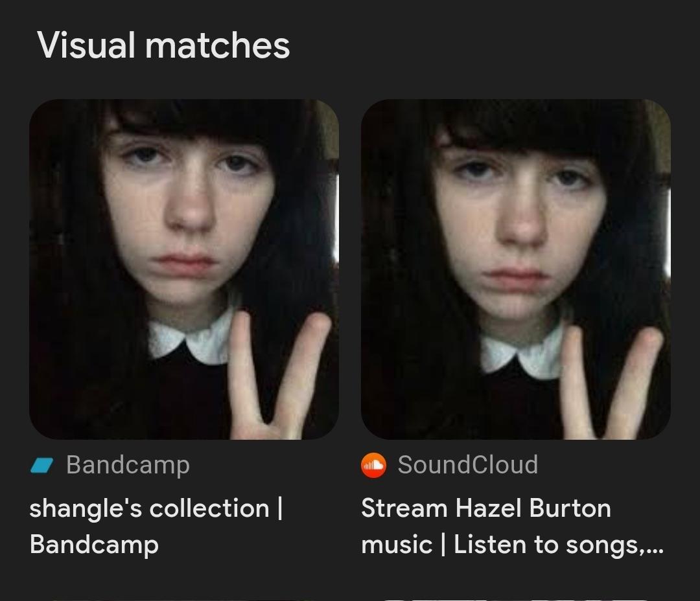This screenshot has width=700, height=601.
Task: Click the orange SoundCloud logo icon
Action: [373, 465]
